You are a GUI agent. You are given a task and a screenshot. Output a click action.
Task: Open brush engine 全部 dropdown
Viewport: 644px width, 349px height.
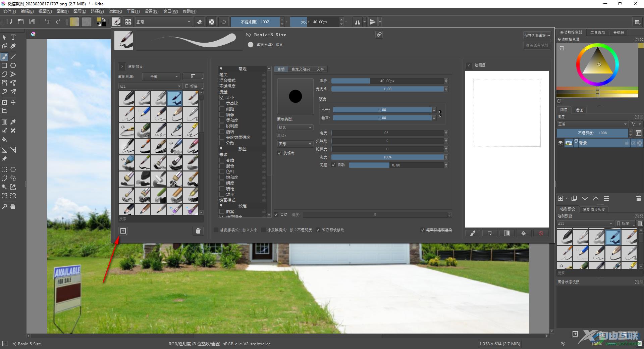pyautogui.click(x=161, y=77)
